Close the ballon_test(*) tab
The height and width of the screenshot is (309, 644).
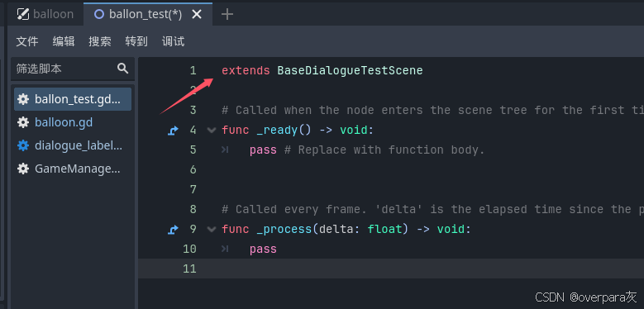(x=197, y=14)
